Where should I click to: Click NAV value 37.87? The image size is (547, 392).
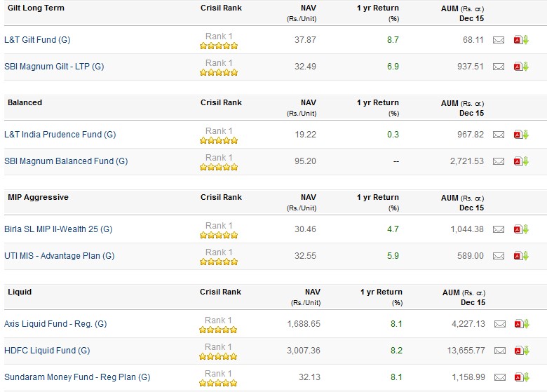point(305,40)
